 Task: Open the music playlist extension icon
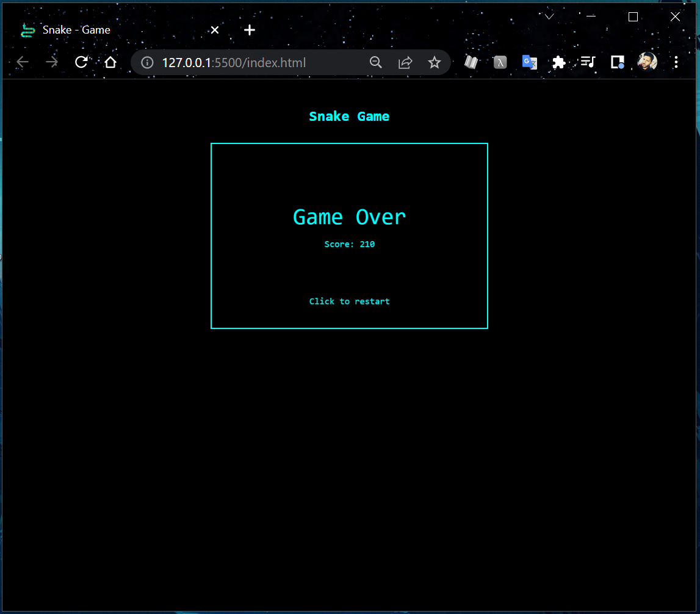pos(588,62)
